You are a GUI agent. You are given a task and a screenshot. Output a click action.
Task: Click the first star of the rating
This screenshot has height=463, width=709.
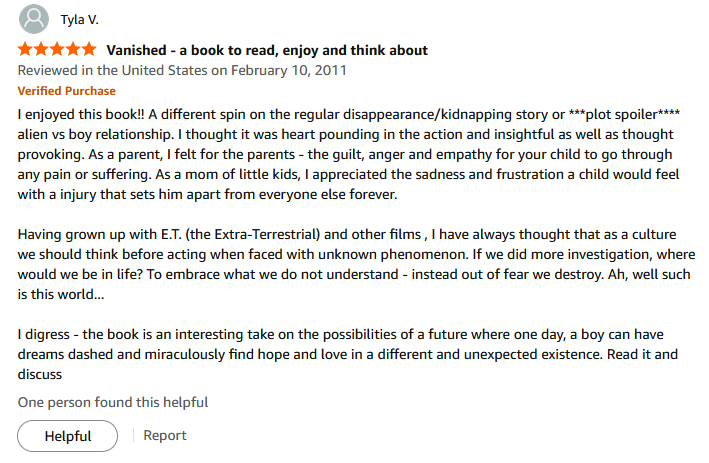[26, 49]
